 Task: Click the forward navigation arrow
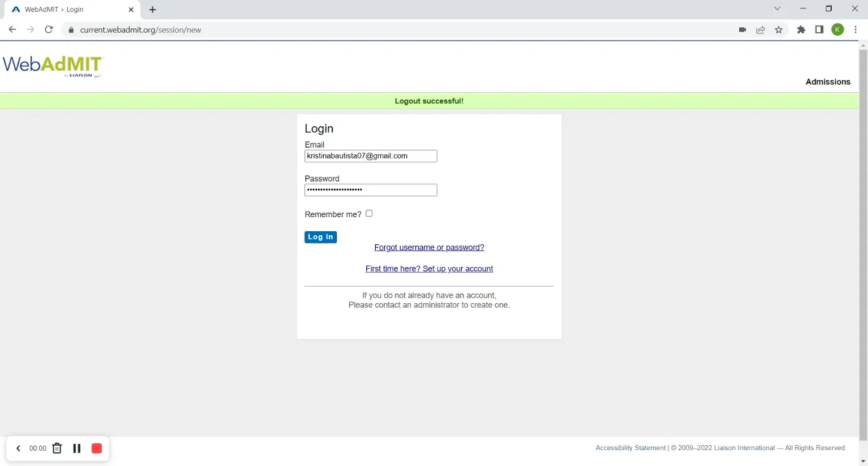click(x=31, y=29)
